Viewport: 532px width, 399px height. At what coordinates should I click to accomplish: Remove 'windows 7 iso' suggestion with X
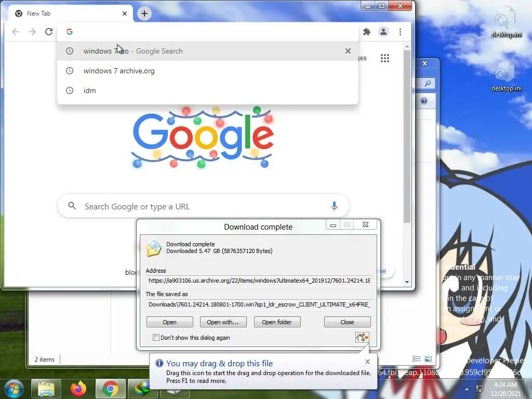348,51
